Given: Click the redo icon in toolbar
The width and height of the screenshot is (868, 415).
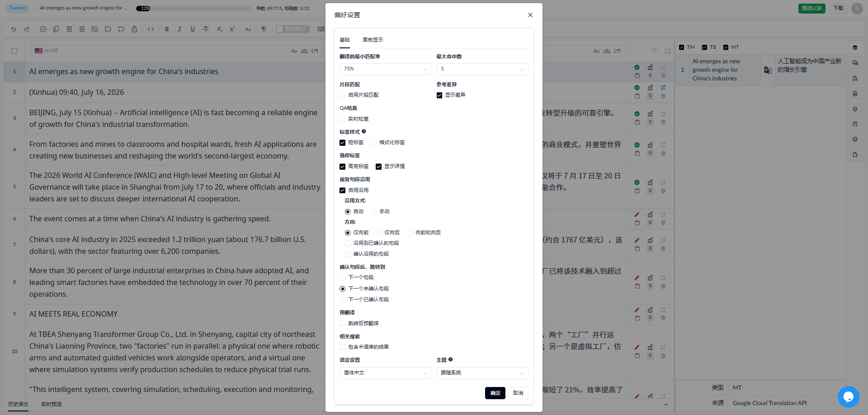Looking at the screenshot, I should point(27,29).
